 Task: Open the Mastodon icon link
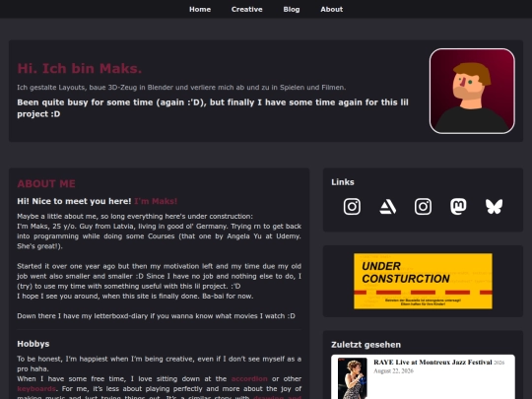point(458,206)
